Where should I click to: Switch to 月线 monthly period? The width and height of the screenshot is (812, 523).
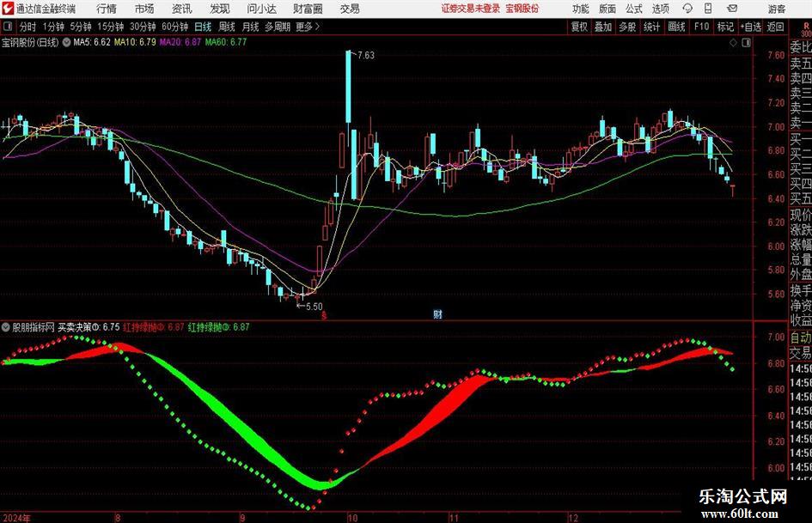251,27
